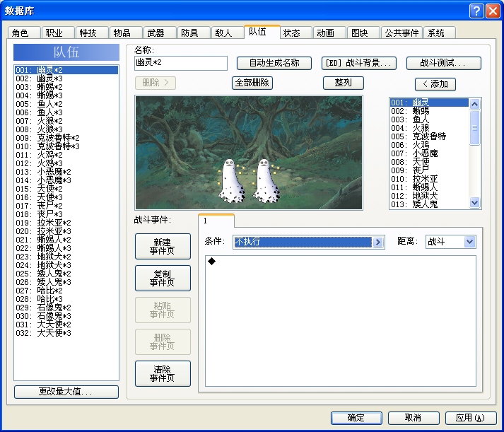Click the right ghost sprite in preview
The width and height of the screenshot is (504, 432).
pos(266,181)
